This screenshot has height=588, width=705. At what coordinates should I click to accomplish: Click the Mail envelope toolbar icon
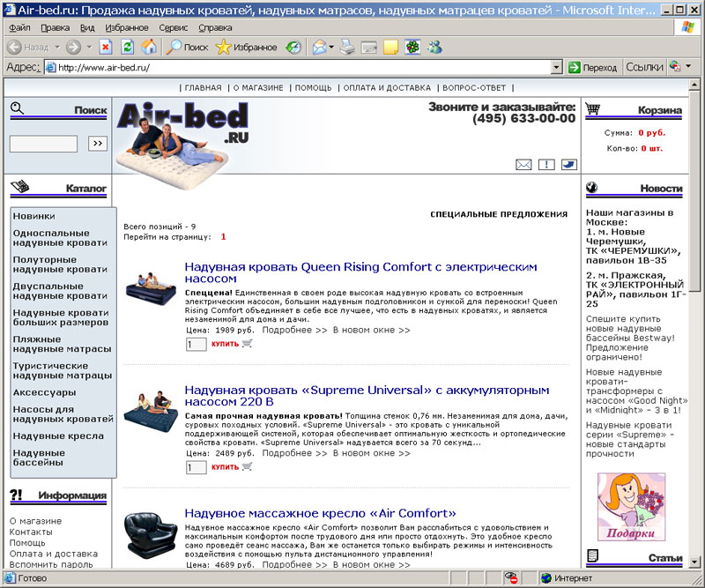(x=319, y=47)
